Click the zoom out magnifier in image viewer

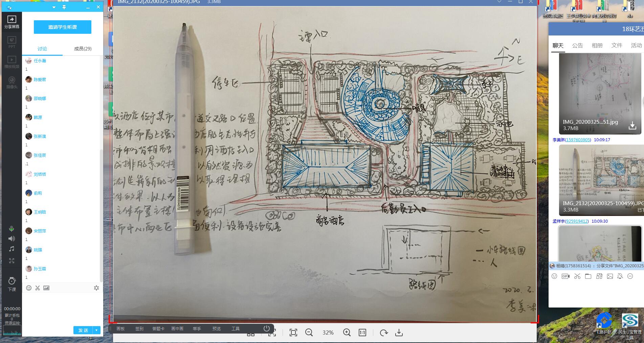[x=309, y=333]
